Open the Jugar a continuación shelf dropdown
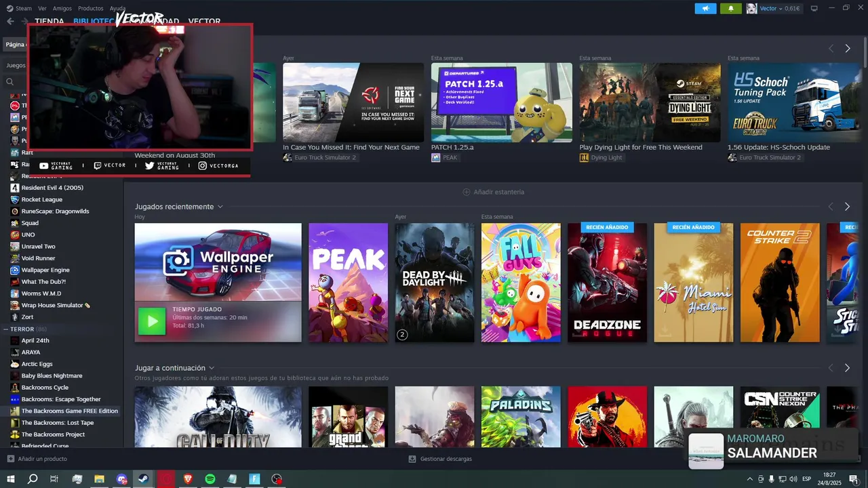 click(212, 368)
